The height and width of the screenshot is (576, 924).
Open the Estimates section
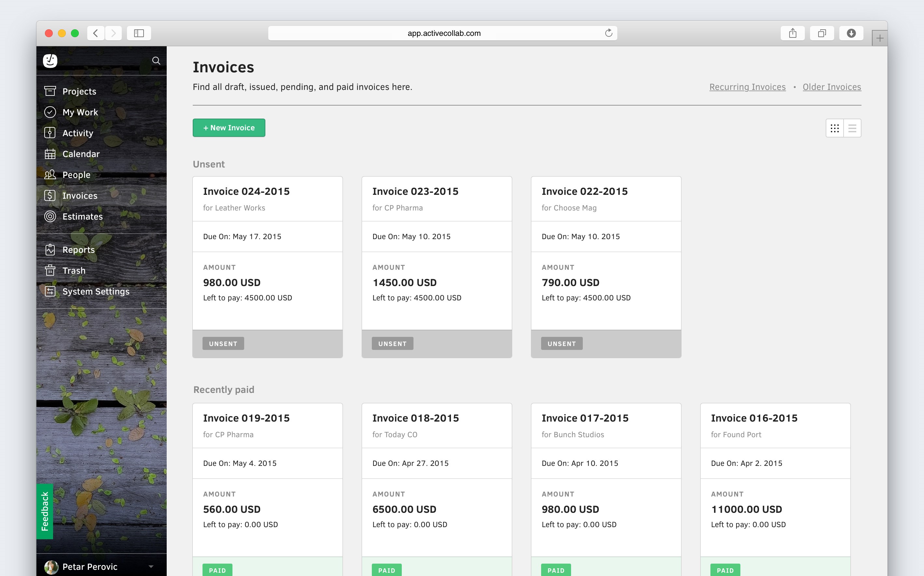click(x=82, y=216)
